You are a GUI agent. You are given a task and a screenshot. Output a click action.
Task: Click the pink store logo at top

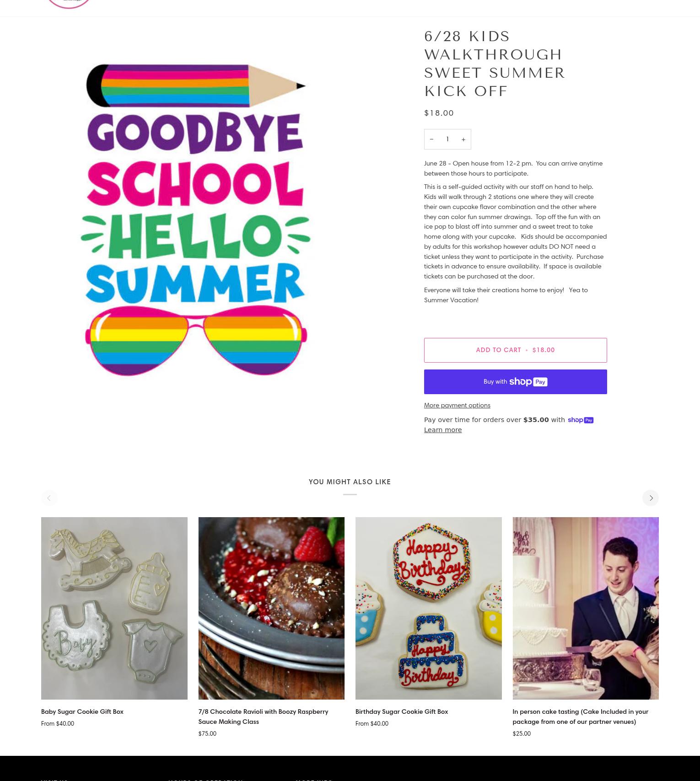(69, 4)
